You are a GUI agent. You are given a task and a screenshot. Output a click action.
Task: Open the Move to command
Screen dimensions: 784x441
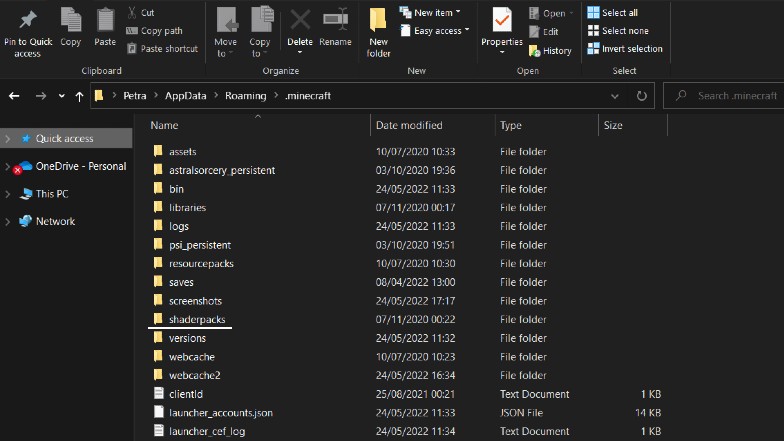click(x=226, y=32)
